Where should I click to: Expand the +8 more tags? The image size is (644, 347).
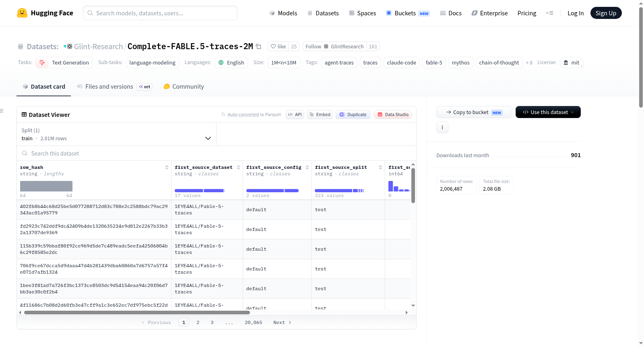tap(529, 62)
